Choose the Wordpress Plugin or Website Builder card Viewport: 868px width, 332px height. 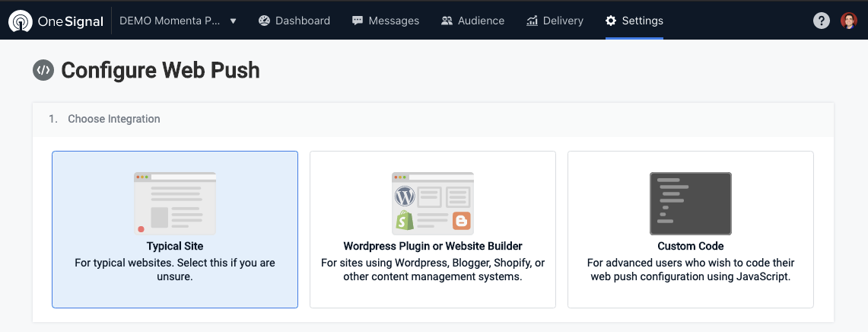(x=433, y=229)
